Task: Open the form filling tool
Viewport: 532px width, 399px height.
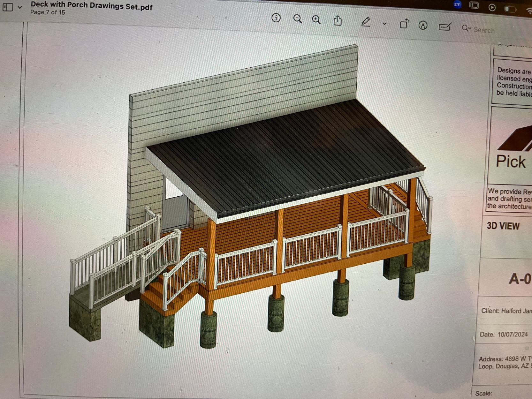Action: 445,27
